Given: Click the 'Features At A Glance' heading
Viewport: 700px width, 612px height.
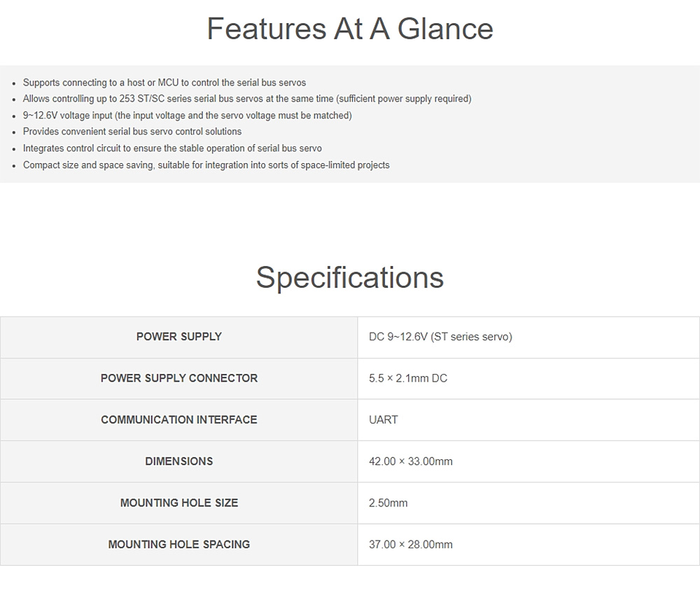Looking at the screenshot, I should coord(350,29).
